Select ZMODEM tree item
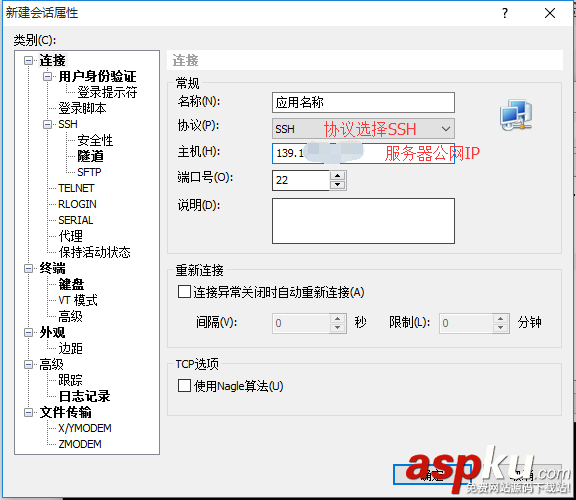 80,444
